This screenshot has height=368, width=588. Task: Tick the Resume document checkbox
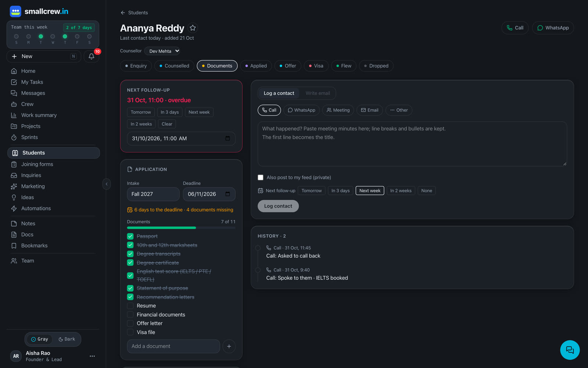[x=130, y=306]
